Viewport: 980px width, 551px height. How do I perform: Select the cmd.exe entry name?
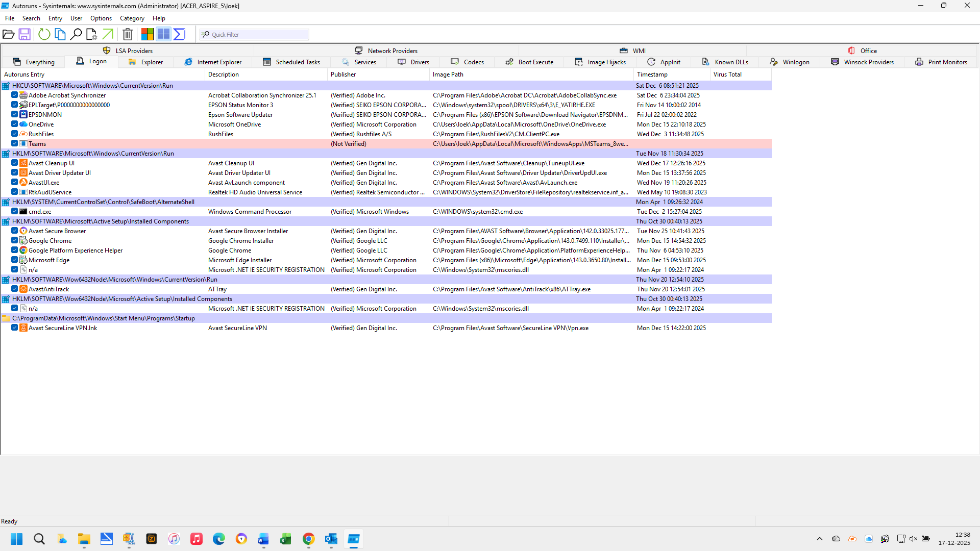(40, 212)
